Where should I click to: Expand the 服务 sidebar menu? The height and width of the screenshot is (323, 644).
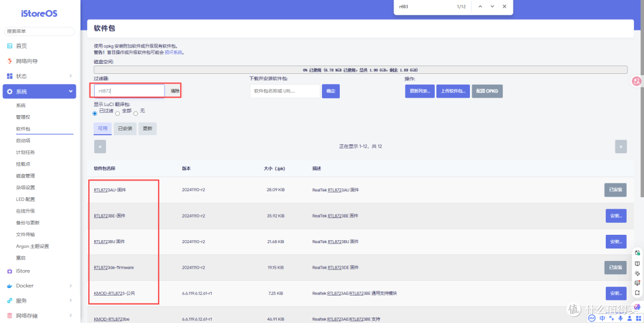[x=70, y=300]
